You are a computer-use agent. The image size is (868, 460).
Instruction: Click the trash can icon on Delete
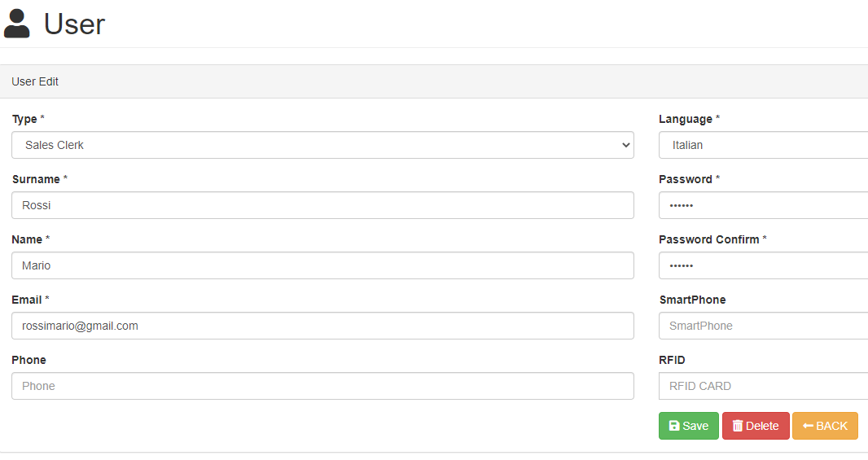[x=738, y=426]
